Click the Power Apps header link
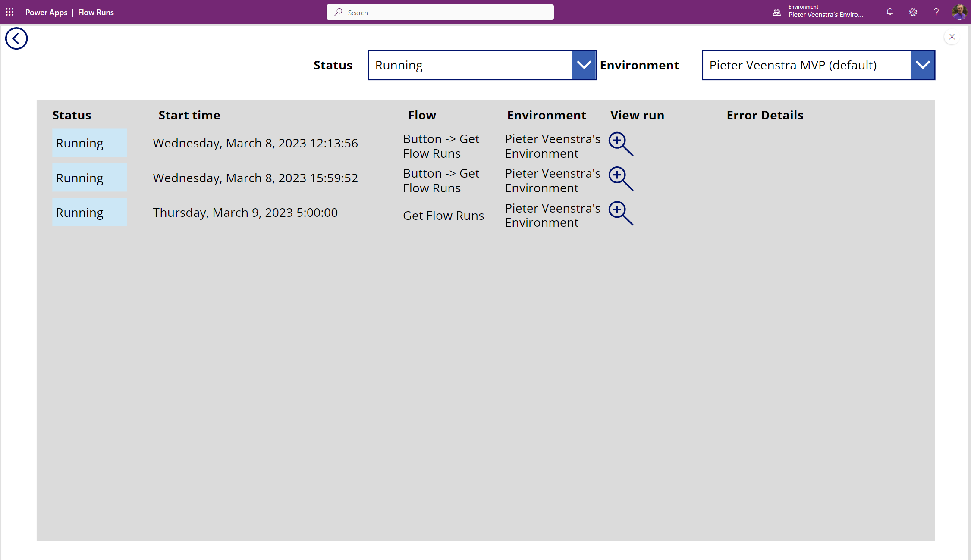The image size is (971, 560). point(46,13)
